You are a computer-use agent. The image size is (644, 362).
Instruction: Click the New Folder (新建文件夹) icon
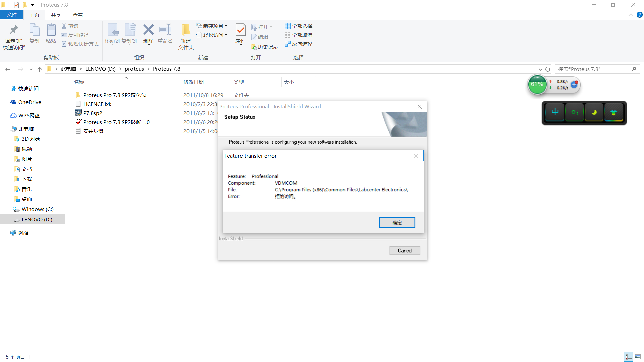[186, 30]
